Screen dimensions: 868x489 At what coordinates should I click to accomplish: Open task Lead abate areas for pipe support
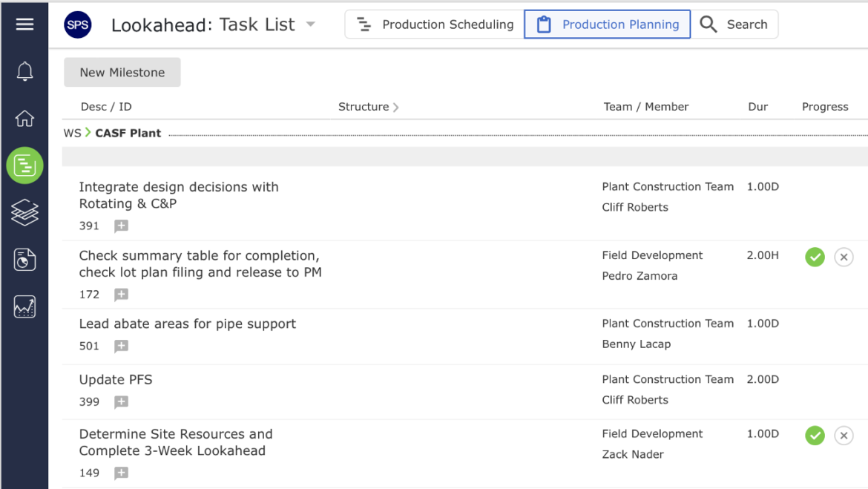[x=187, y=324]
